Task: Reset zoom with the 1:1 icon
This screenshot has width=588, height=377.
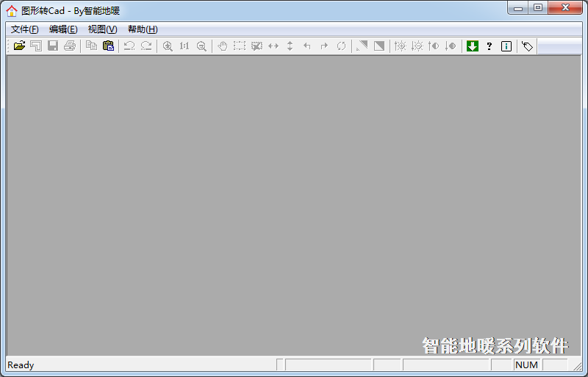Action: point(184,46)
